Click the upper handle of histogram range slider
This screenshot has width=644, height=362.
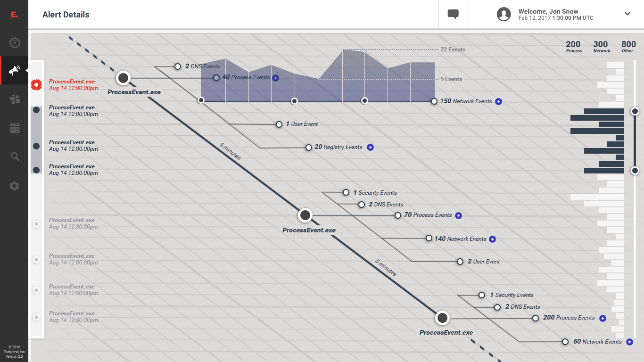[x=635, y=111]
